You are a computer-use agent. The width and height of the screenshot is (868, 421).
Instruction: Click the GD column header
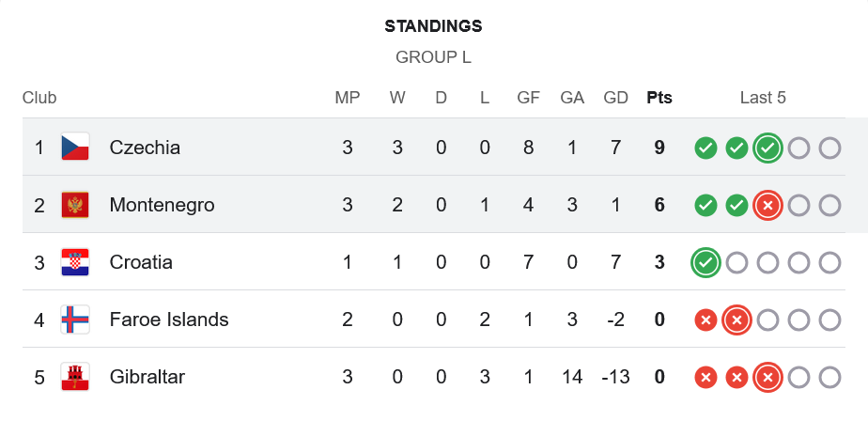click(616, 98)
